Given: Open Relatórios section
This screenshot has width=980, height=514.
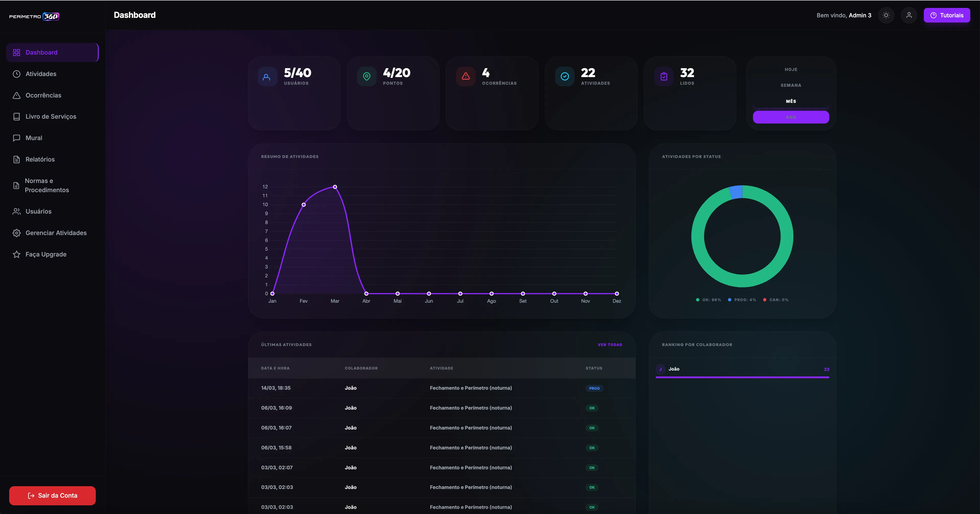Looking at the screenshot, I should pos(53,159).
